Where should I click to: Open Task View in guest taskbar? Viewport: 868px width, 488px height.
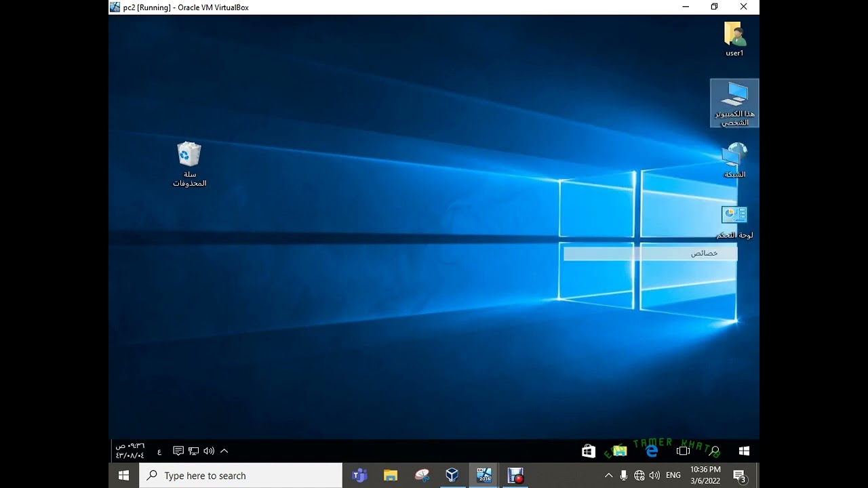tap(684, 451)
